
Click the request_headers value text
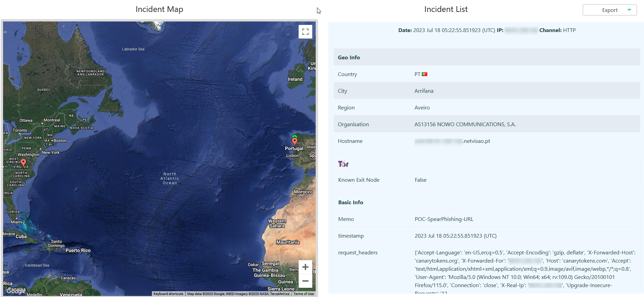point(525,272)
